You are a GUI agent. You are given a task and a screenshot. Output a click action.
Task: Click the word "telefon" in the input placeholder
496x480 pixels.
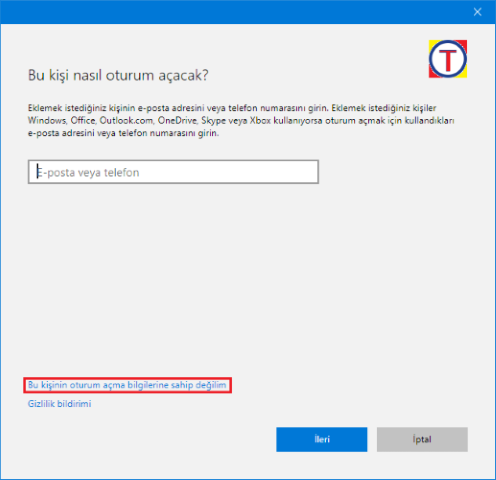point(121,172)
